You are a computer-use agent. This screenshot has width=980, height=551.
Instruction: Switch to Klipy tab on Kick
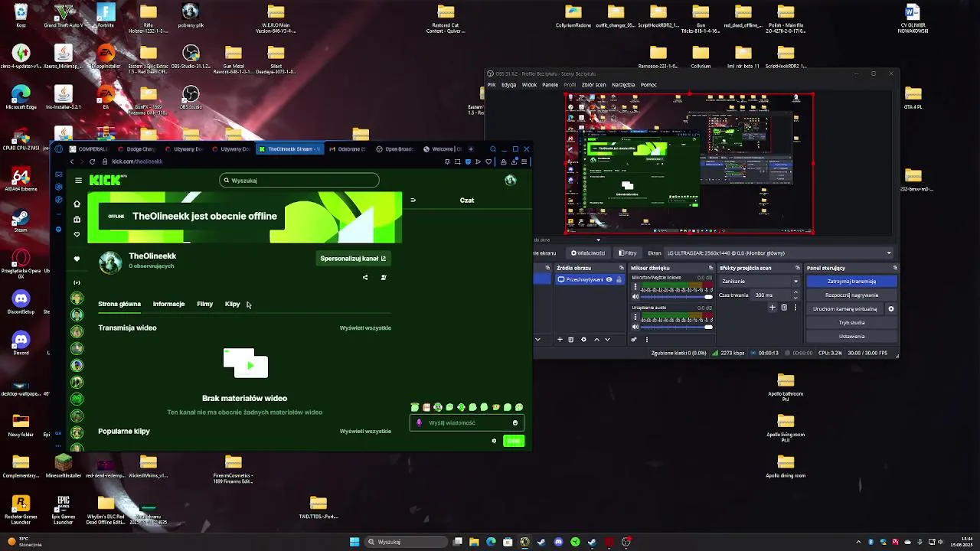pos(232,304)
